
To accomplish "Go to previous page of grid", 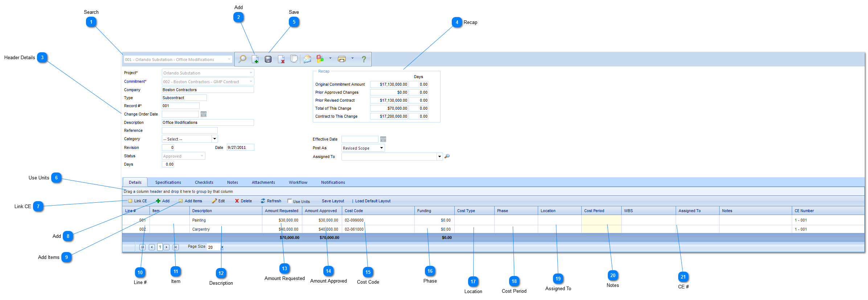I will tap(152, 247).
